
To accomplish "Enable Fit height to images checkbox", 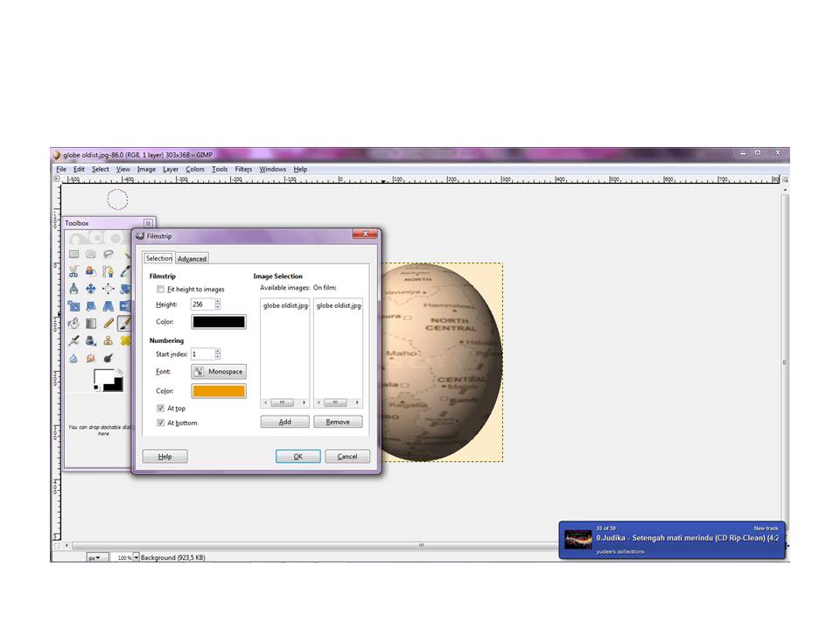I will 161,290.
